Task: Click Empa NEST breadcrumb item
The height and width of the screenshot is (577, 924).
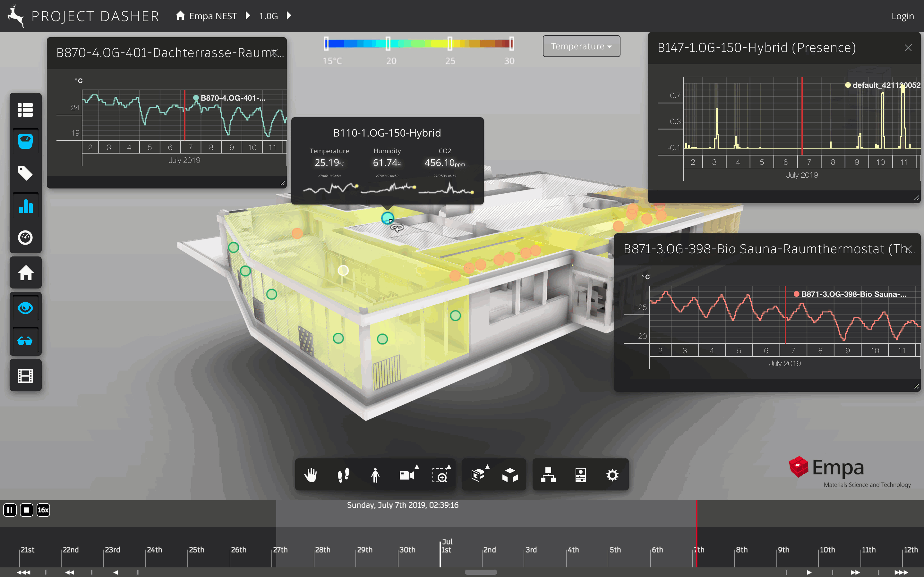Action: pyautogui.click(x=212, y=16)
